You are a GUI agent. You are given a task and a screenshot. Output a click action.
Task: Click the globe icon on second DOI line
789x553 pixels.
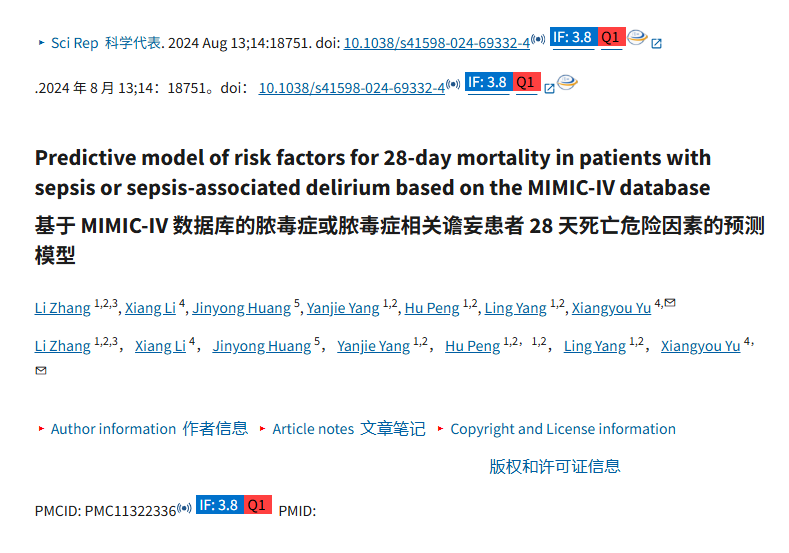click(567, 82)
